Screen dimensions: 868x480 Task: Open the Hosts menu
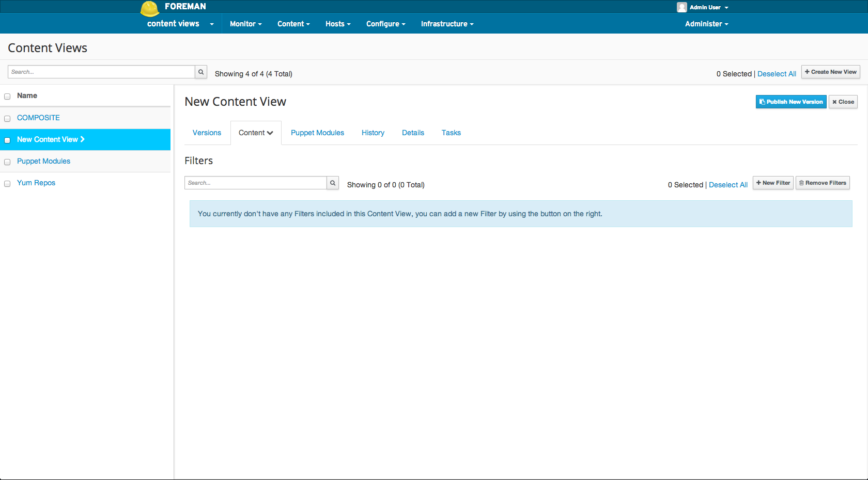[338, 24]
